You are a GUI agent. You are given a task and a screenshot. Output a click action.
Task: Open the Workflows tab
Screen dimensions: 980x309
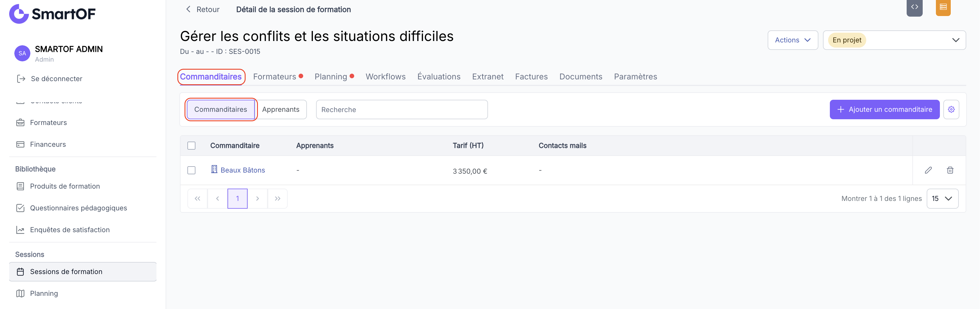[x=385, y=77]
